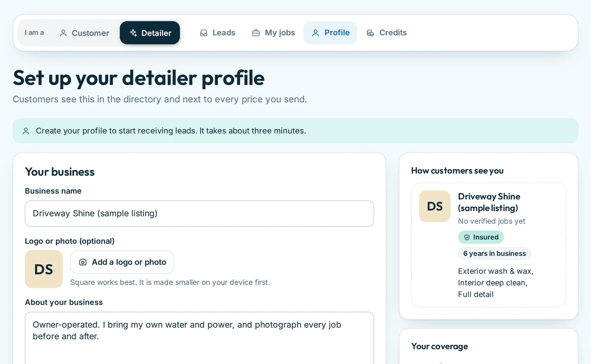View the Credits tab

point(386,33)
